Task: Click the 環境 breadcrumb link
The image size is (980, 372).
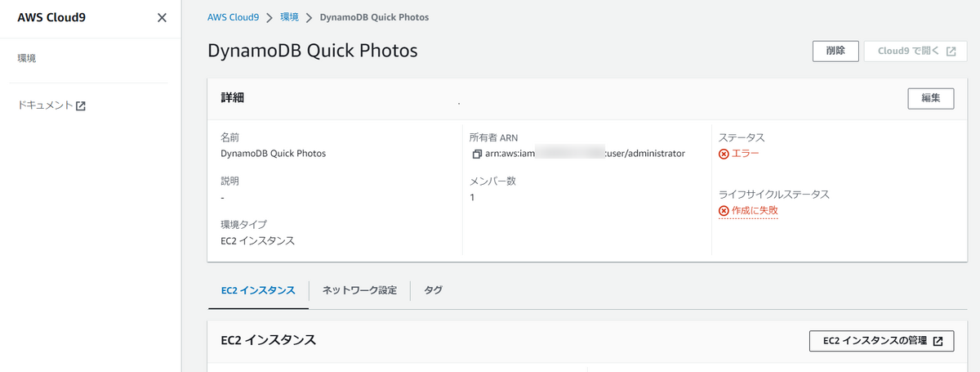Action: pyautogui.click(x=289, y=17)
